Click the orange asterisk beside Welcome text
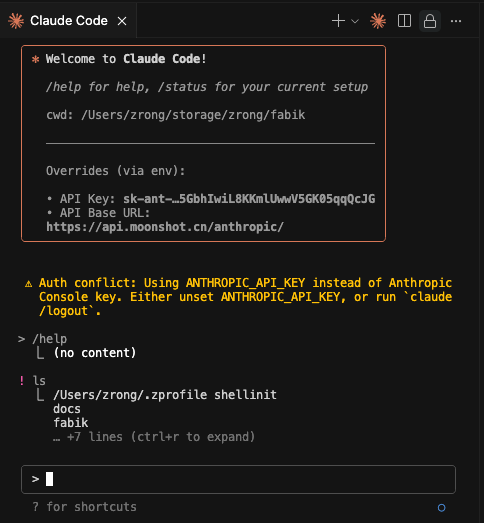Viewport: 484px width, 523px height. click(x=35, y=59)
